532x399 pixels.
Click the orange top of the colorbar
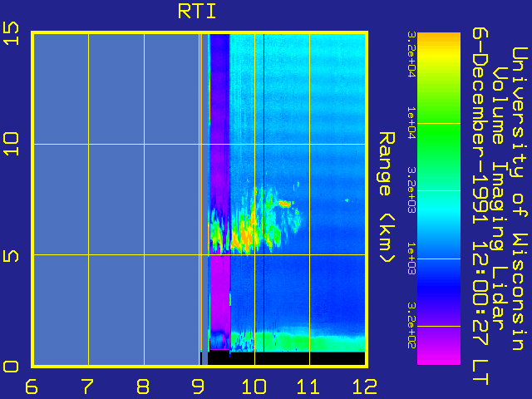439,37
